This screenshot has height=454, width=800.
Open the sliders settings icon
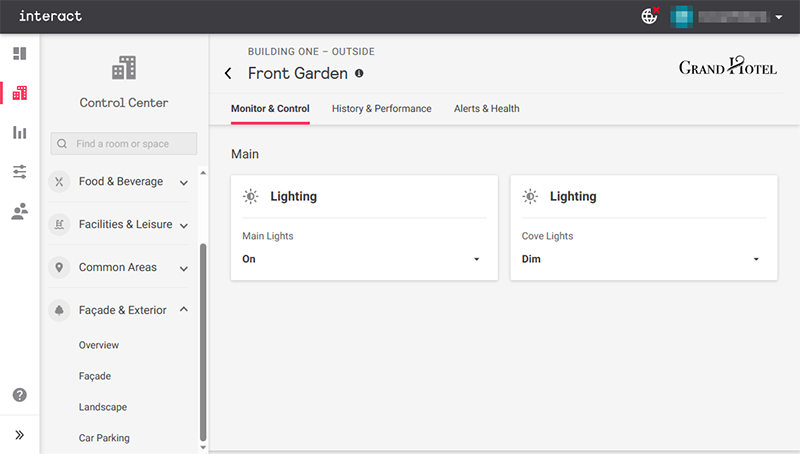coord(19,172)
